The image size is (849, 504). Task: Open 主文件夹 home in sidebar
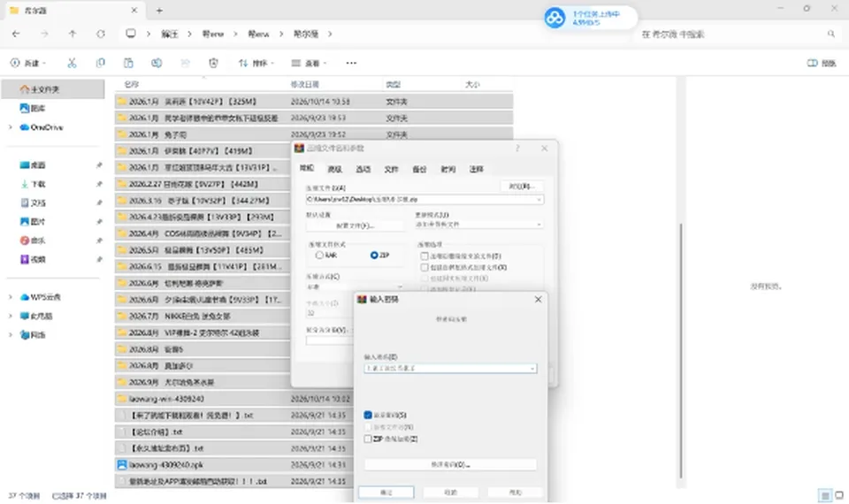[x=52, y=89]
